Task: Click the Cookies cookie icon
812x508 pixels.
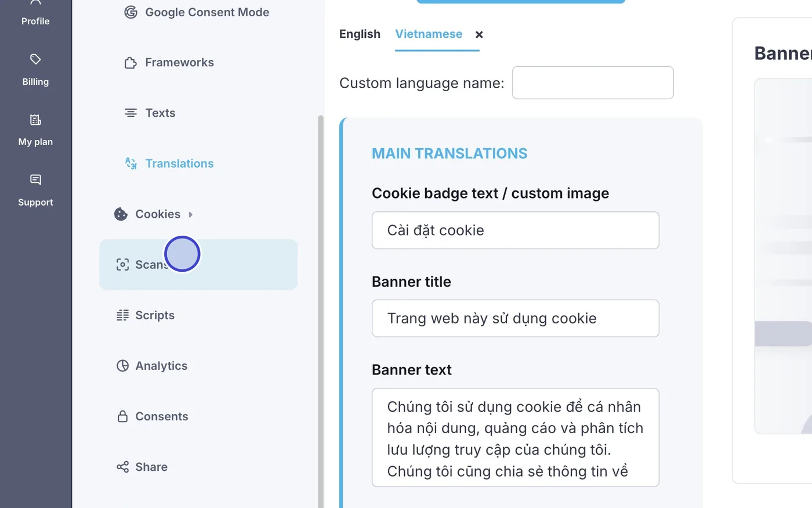Action: pos(121,214)
